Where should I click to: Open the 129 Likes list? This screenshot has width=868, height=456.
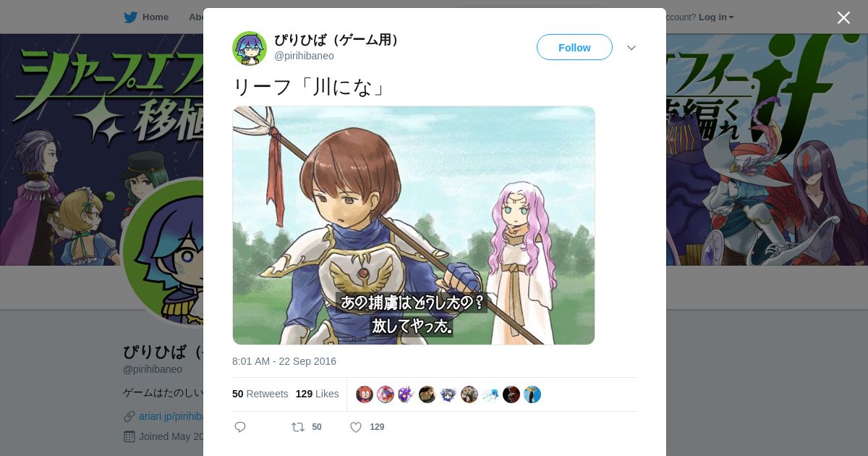click(317, 394)
